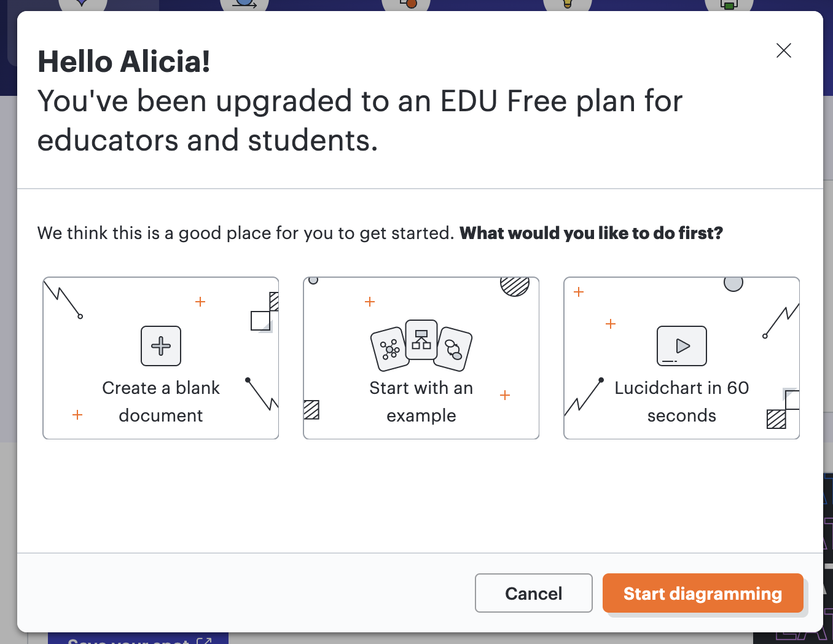Screen dimensions: 833x644
Task: Click the dimmed backdrop left of dialog
Action: point(8,307)
